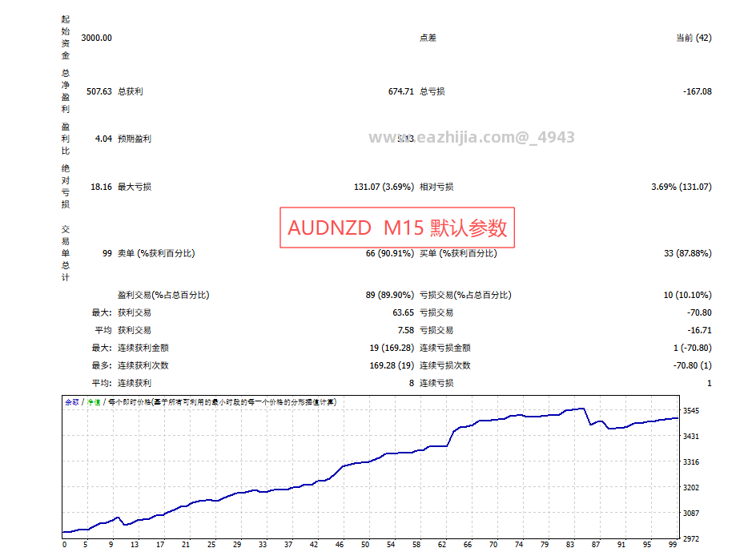The width and height of the screenshot is (756, 552).
Task: Click the 预期盈利 label
Action: pos(135,139)
